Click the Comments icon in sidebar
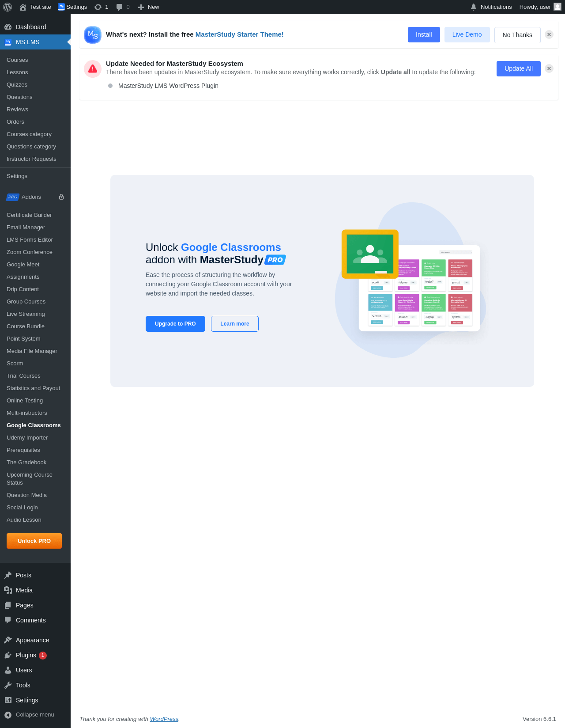Viewport: 565px width, 728px height. coord(8,620)
